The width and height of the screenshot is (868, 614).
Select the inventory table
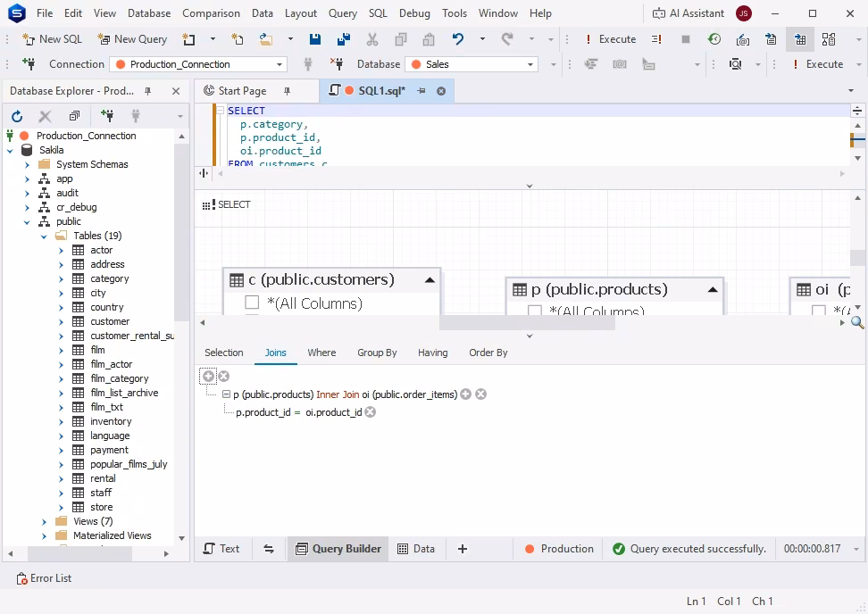[111, 421]
